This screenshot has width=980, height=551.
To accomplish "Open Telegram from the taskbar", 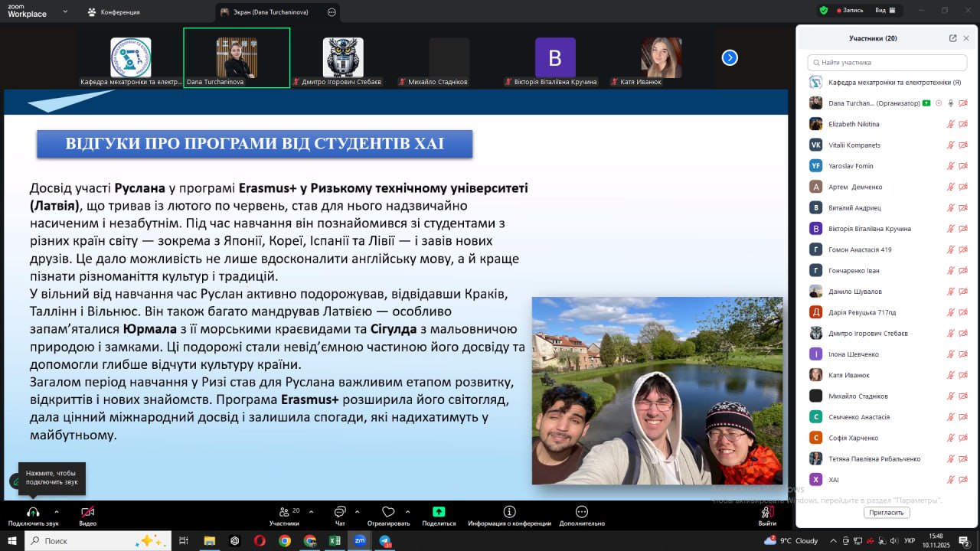I will [385, 541].
